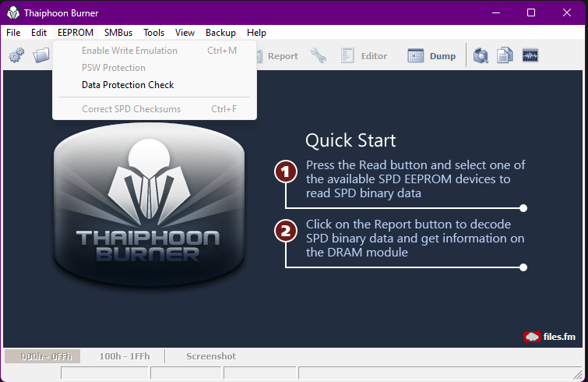Viewport: 588px width, 382px height.
Task: Click the Thaiphoon Burner title bar icon
Action: pyautogui.click(x=13, y=12)
